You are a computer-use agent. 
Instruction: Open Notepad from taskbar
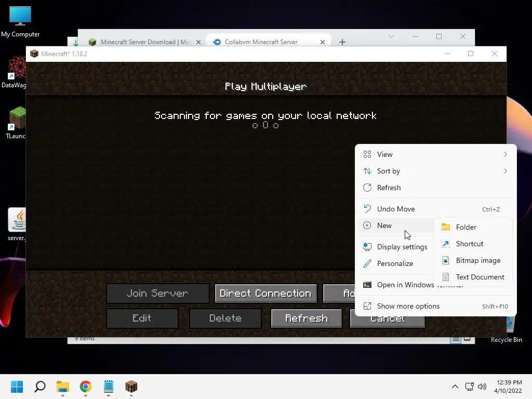click(x=109, y=387)
